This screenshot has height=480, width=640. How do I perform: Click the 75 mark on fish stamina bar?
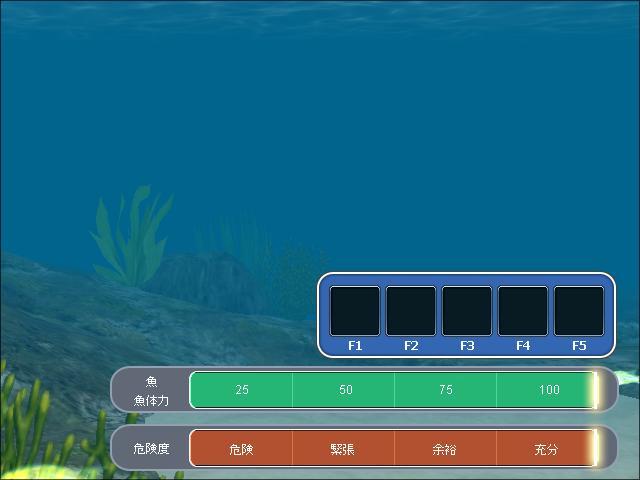(446, 390)
